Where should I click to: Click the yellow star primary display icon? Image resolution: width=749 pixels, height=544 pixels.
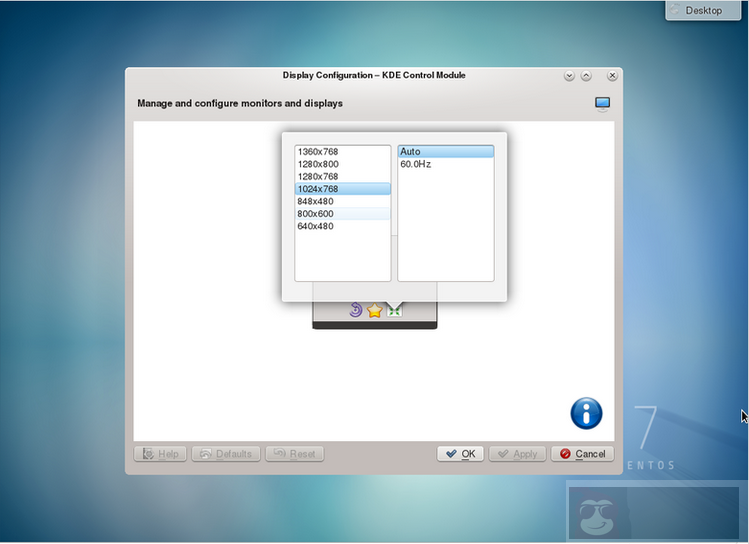(x=374, y=310)
